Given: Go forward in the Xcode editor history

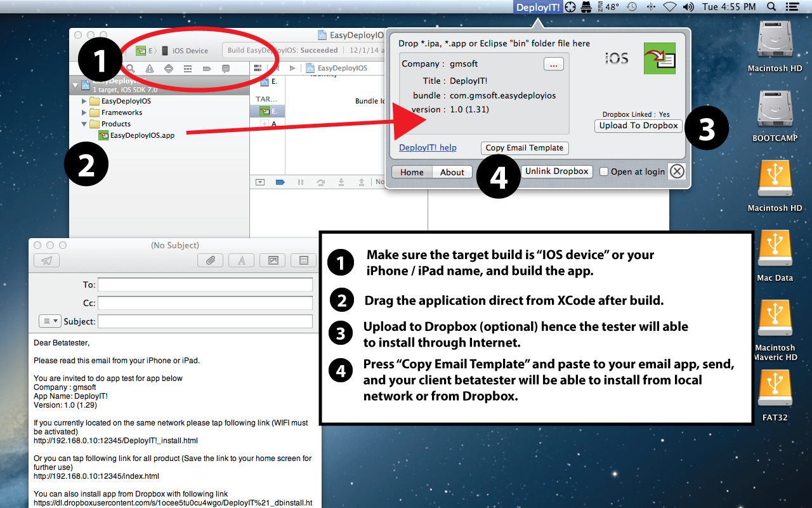Looking at the screenshot, I should 292,68.
